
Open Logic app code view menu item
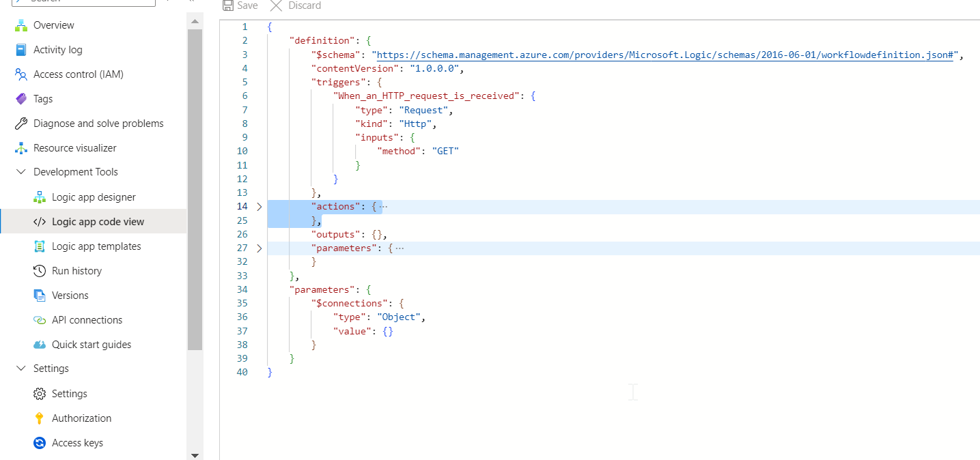click(98, 222)
